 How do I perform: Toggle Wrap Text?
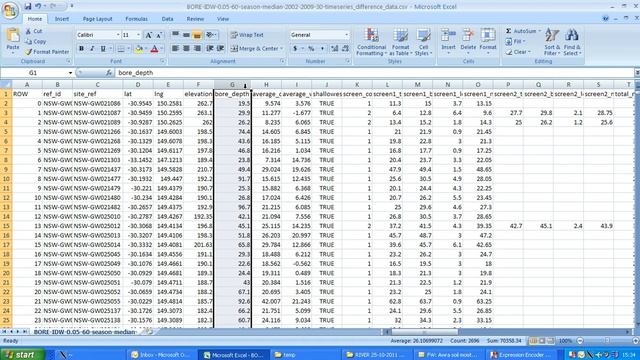(x=247, y=35)
